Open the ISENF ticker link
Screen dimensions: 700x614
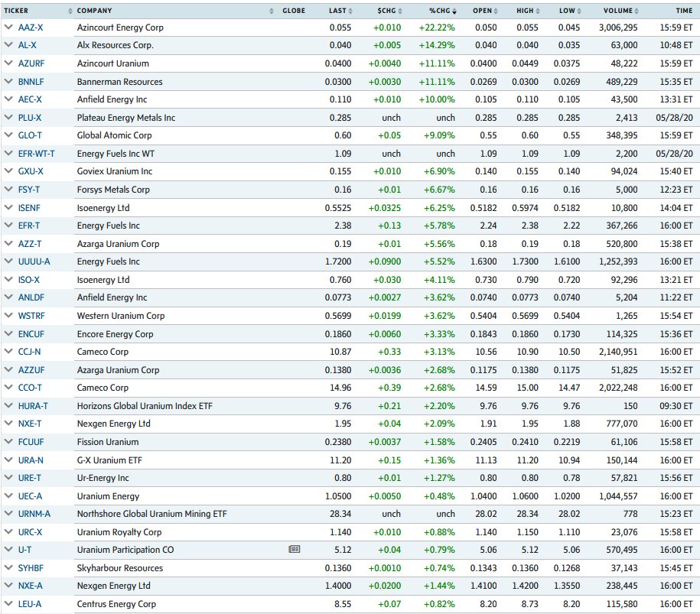(x=29, y=208)
